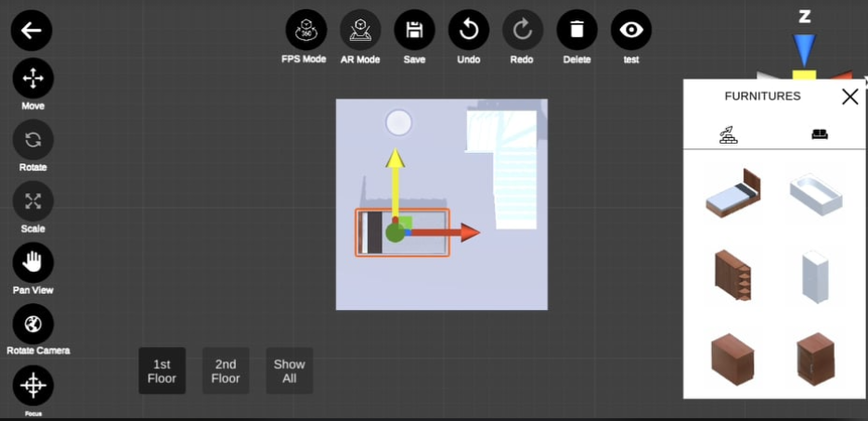Undo the last action

(469, 31)
